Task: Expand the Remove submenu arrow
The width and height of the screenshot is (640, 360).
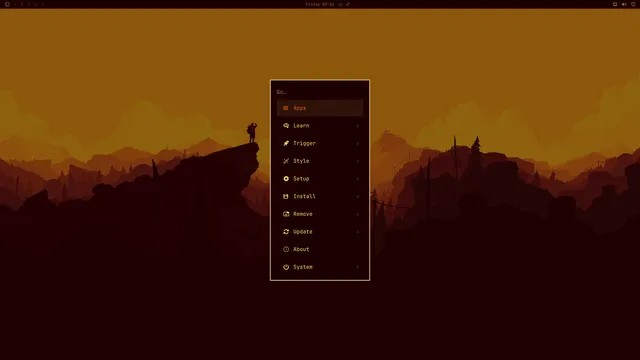Action: [358, 214]
